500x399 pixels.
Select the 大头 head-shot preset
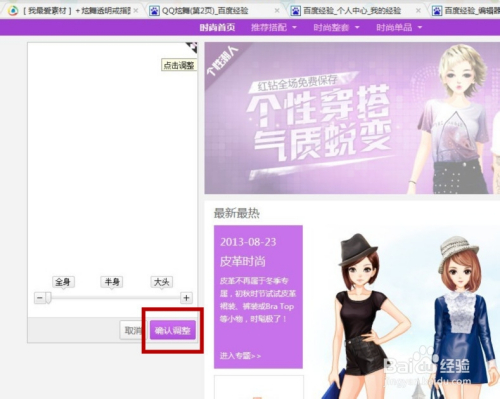162,282
